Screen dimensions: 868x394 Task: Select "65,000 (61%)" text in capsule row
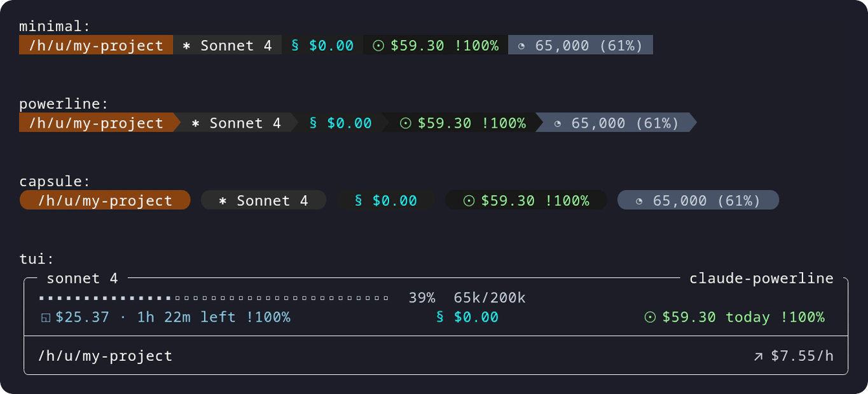click(706, 201)
